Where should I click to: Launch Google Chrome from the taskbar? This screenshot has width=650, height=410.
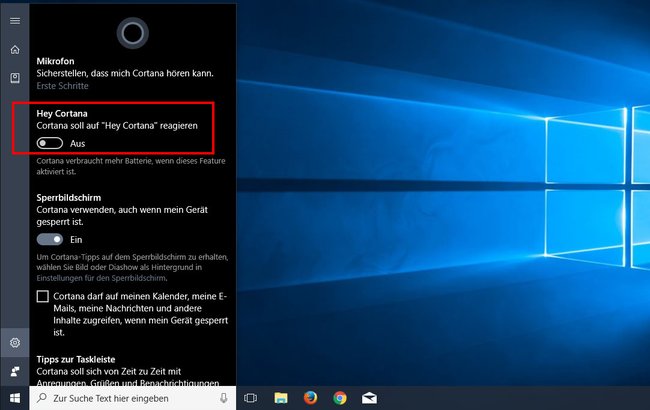click(x=340, y=398)
